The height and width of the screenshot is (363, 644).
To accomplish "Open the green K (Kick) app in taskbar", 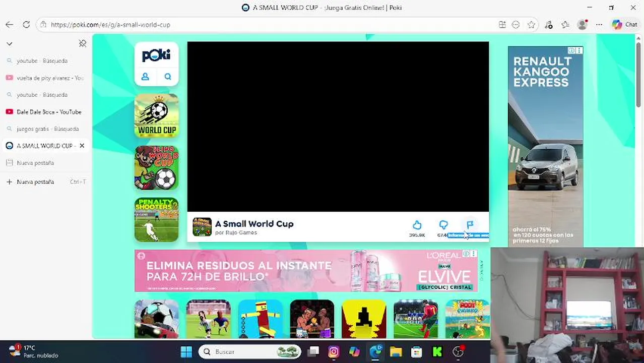I will point(437,351).
